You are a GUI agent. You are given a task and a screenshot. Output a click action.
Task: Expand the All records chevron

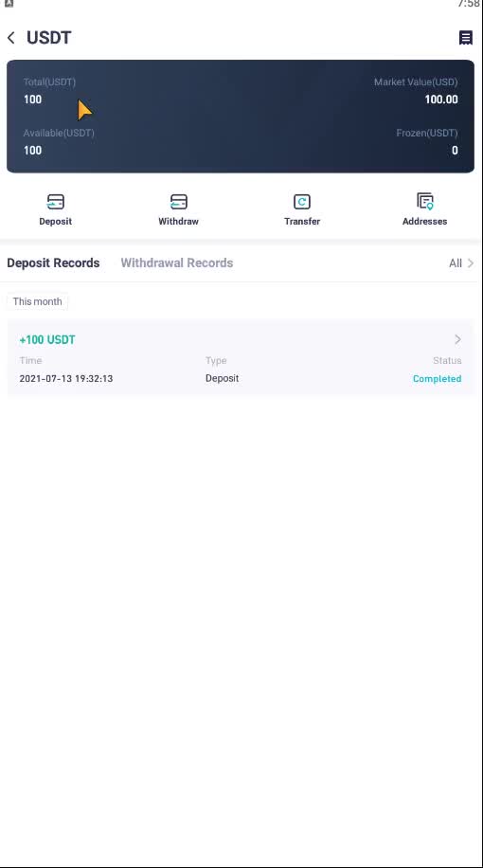pyautogui.click(x=471, y=262)
